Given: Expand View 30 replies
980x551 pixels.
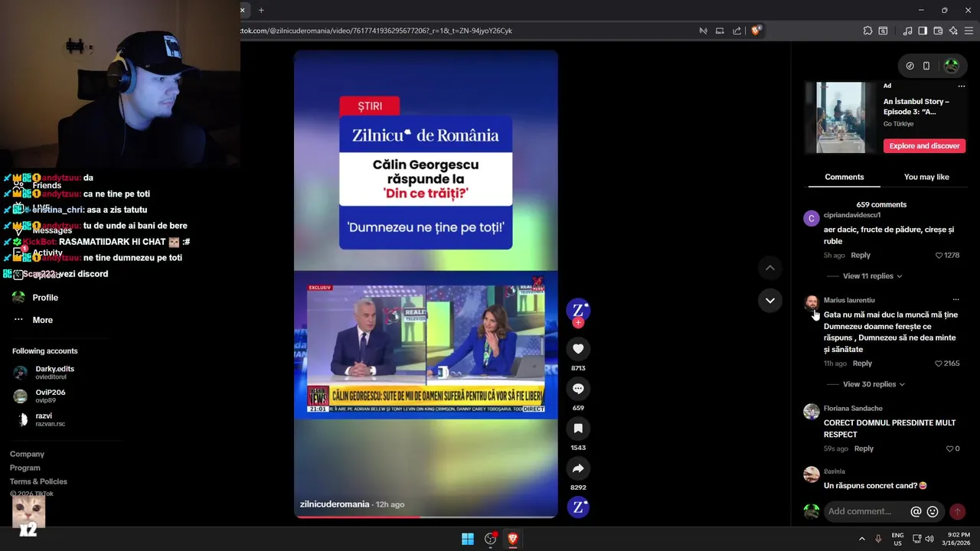Looking at the screenshot, I should [x=874, y=384].
